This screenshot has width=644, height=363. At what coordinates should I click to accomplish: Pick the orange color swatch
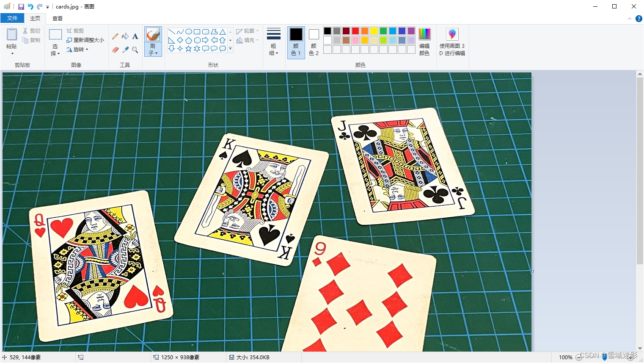coord(365,31)
